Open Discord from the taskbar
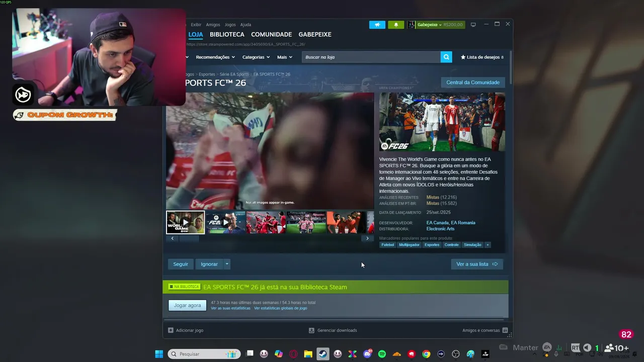The image size is (644, 362). pyautogui.click(x=367, y=354)
